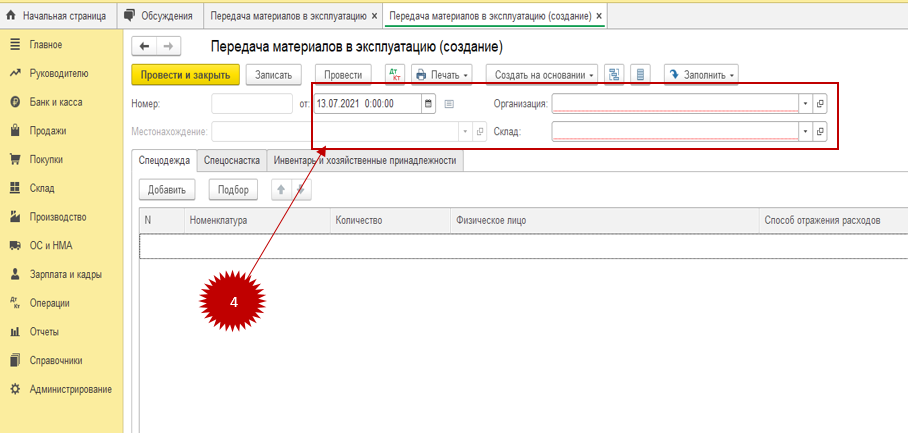The width and height of the screenshot is (924, 444).
Task: Focus the Организация input field
Action: (675, 104)
